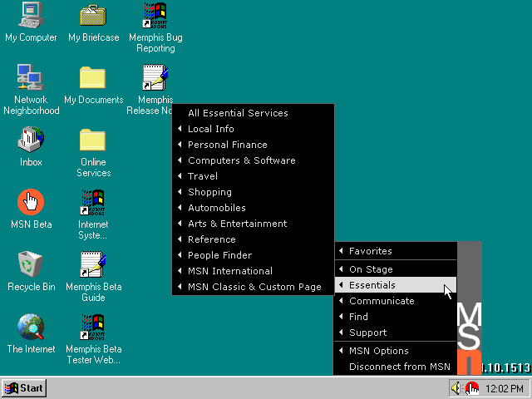This screenshot has height=399, width=532.
Task: Select the highlighted Essentials menu item
Action: pos(396,285)
